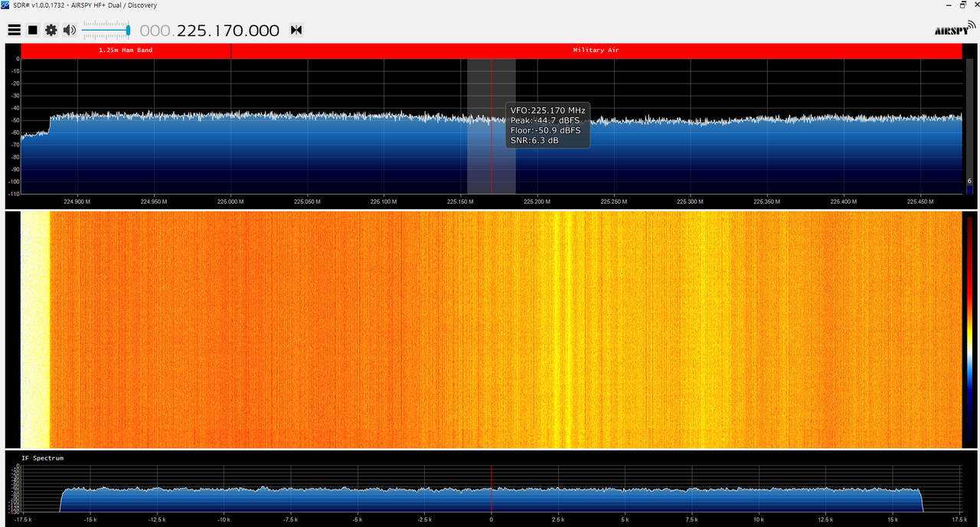
Task: Click the IF Spectrum panel title
Action: (42, 458)
